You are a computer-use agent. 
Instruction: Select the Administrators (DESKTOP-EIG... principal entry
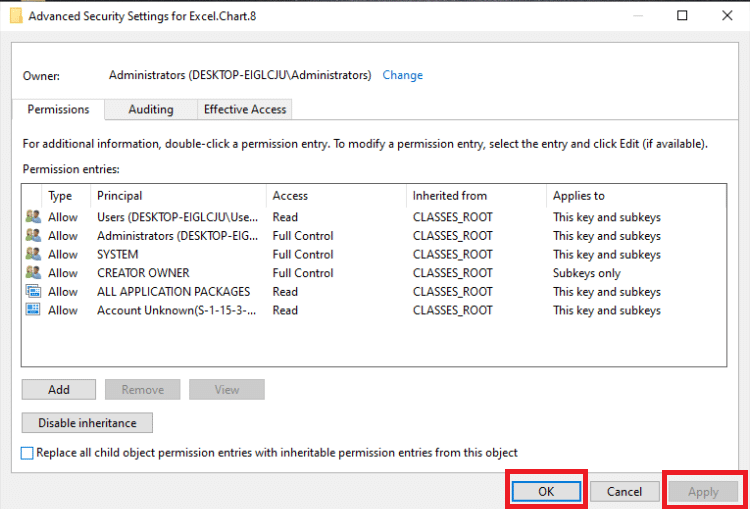tap(178, 235)
